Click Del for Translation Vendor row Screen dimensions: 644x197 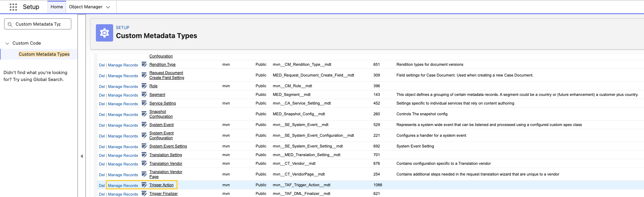(x=102, y=164)
